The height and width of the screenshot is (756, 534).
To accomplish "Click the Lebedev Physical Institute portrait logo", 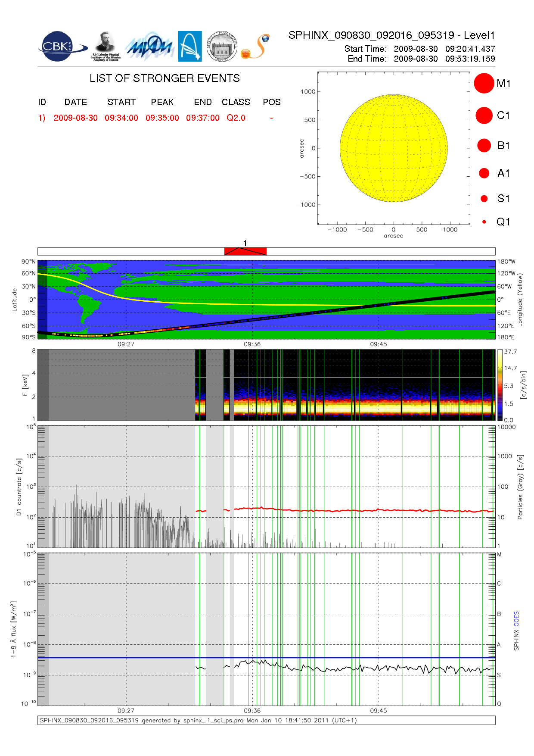I will (x=106, y=46).
